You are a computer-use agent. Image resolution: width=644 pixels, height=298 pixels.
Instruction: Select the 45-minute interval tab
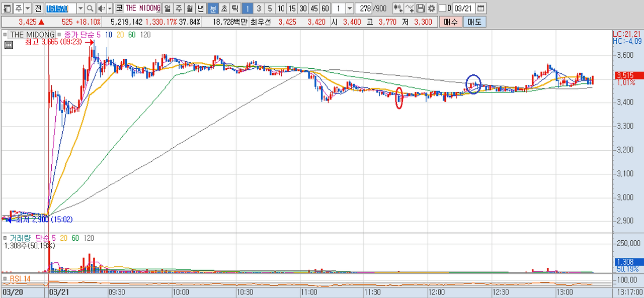314,9
